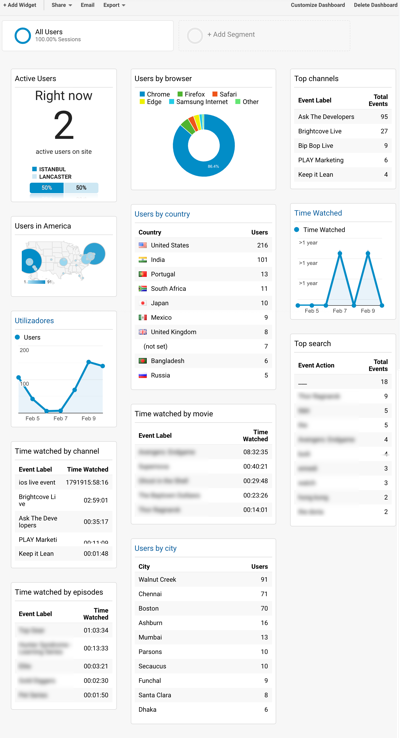Click the Chrome color swatch in browser legend
This screenshot has width=400, height=738.
[x=142, y=95]
